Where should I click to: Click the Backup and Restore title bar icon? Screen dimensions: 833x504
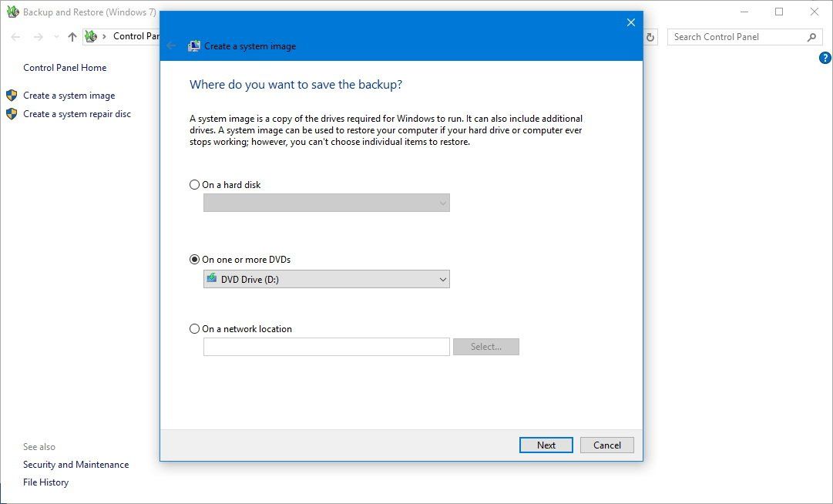(12, 12)
